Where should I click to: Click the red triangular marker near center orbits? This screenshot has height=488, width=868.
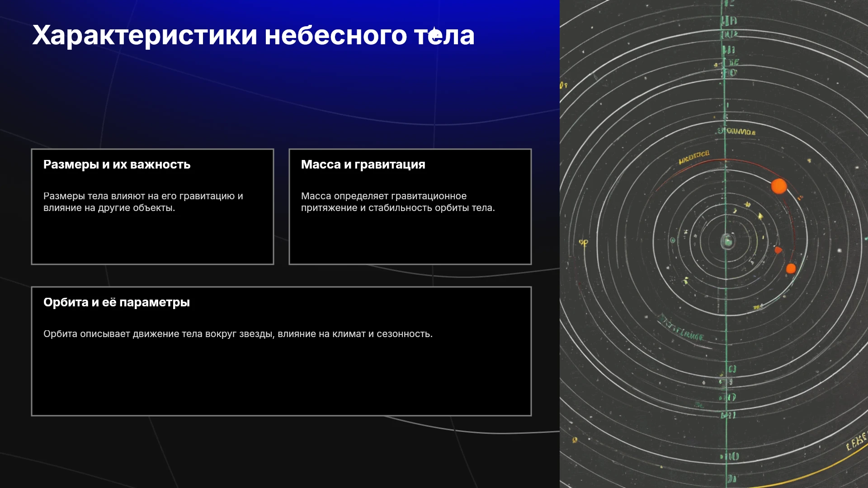coord(778,250)
